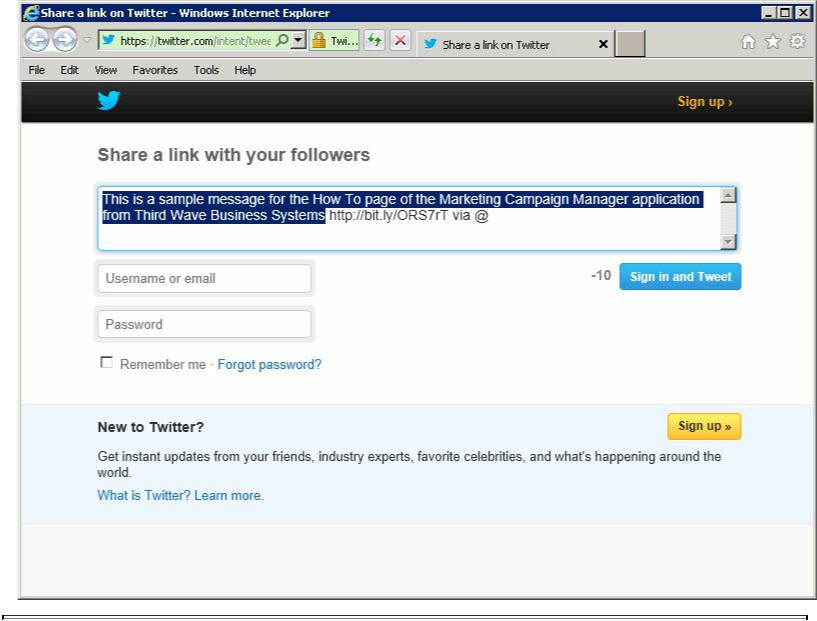Click the red stop loading icon
Image resolution: width=817 pixels, height=621 pixels.
pos(400,40)
